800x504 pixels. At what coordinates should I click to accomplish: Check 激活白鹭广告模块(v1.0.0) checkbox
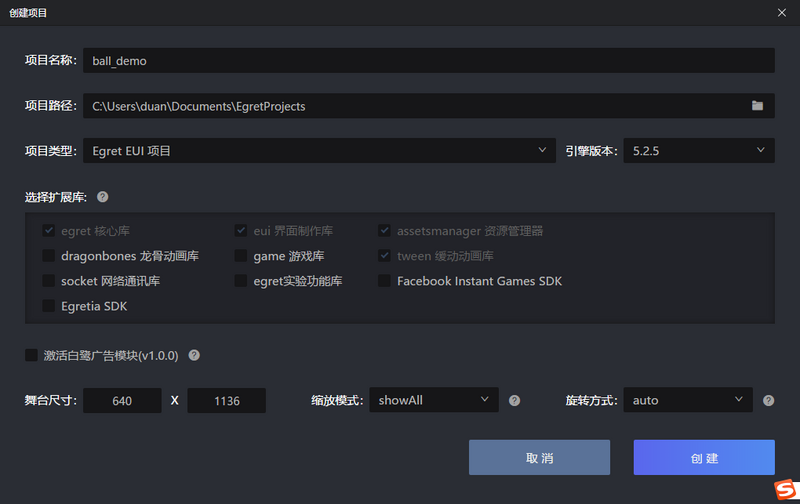[x=31, y=355]
